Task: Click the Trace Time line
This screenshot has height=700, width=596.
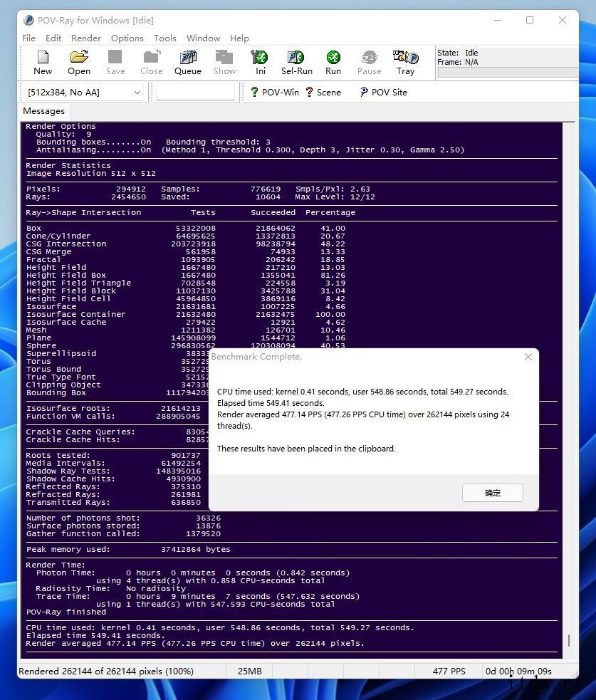Action: click(x=197, y=597)
